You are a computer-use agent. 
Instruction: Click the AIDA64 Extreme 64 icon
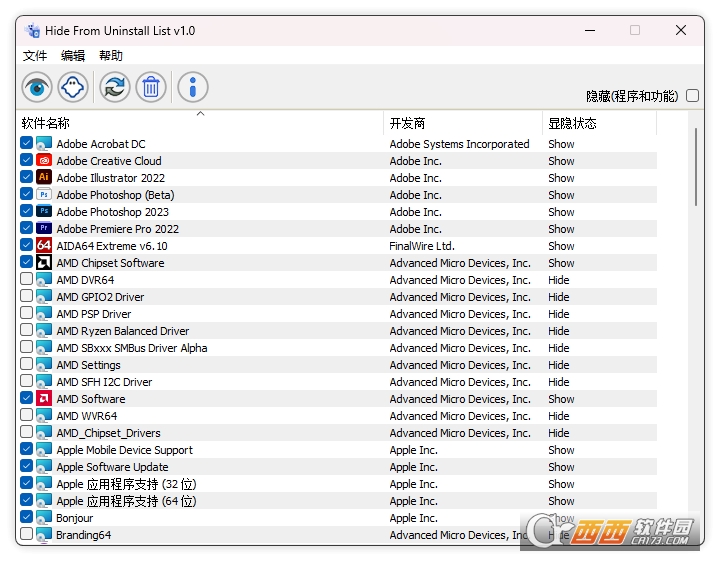(x=44, y=246)
